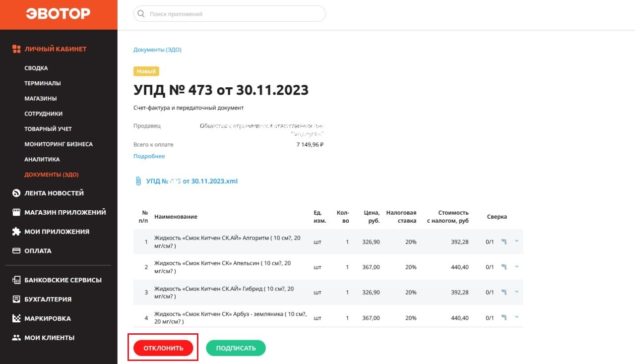Click the Отклонить button
This screenshot has height=364, width=635.
coord(163,348)
